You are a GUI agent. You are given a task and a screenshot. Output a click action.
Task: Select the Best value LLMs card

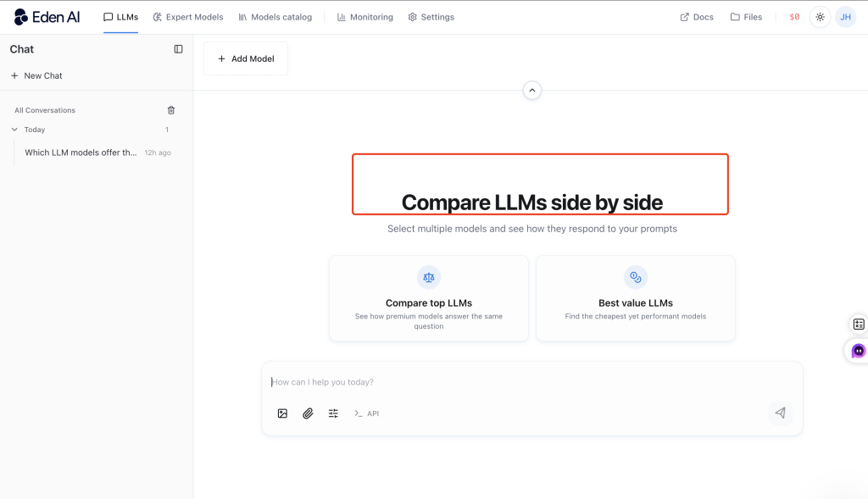636,298
